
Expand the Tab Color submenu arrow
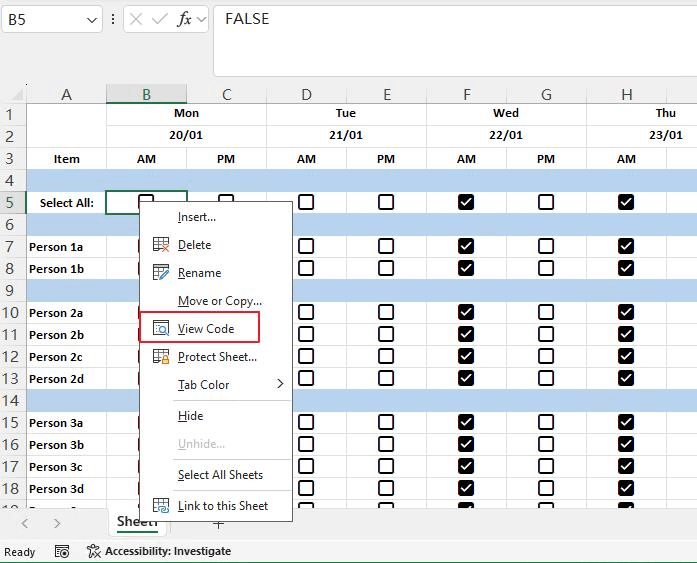pyautogui.click(x=280, y=384)
